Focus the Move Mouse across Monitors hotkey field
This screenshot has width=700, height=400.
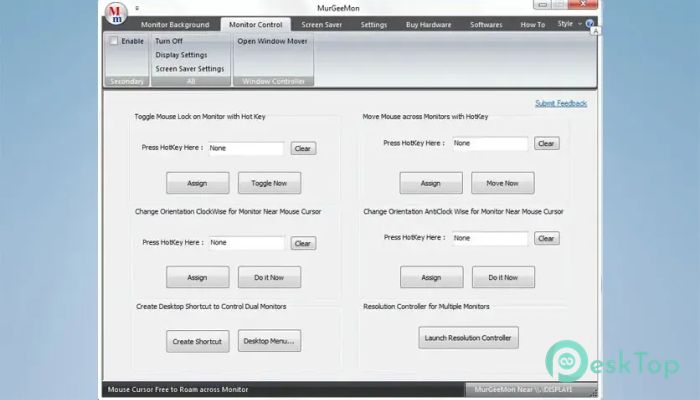tap(490, 143)
